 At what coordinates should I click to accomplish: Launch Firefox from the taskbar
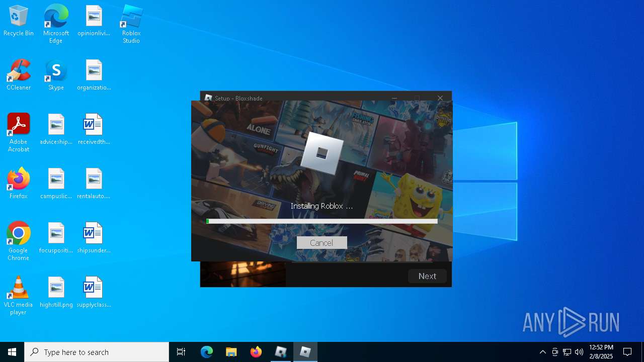[x=256, y=352]
